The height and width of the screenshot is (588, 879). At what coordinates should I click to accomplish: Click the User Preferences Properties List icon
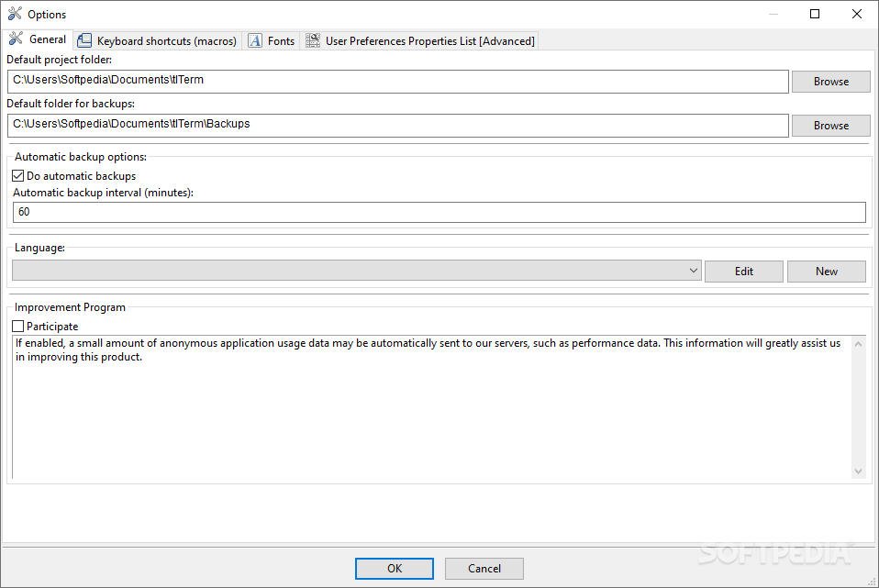click(313, 40)
